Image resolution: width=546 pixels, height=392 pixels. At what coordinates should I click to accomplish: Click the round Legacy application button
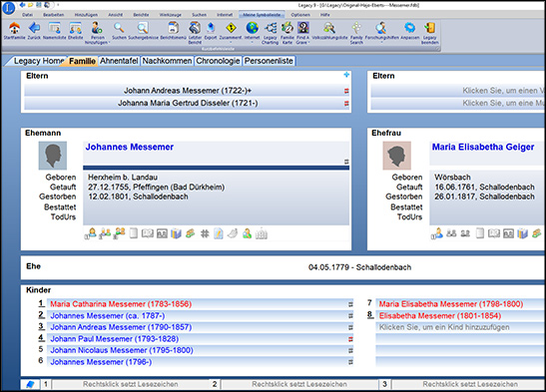pyautogui.click(x=8, y=8)
